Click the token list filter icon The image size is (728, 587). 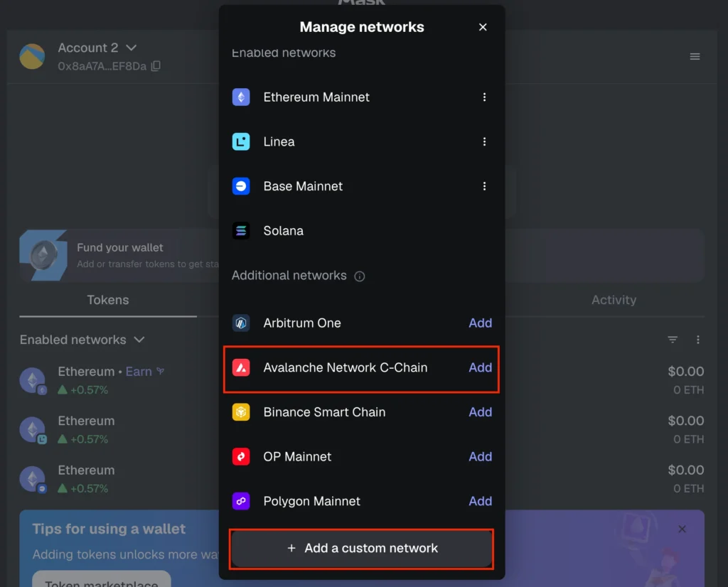(x=673, y=340)
